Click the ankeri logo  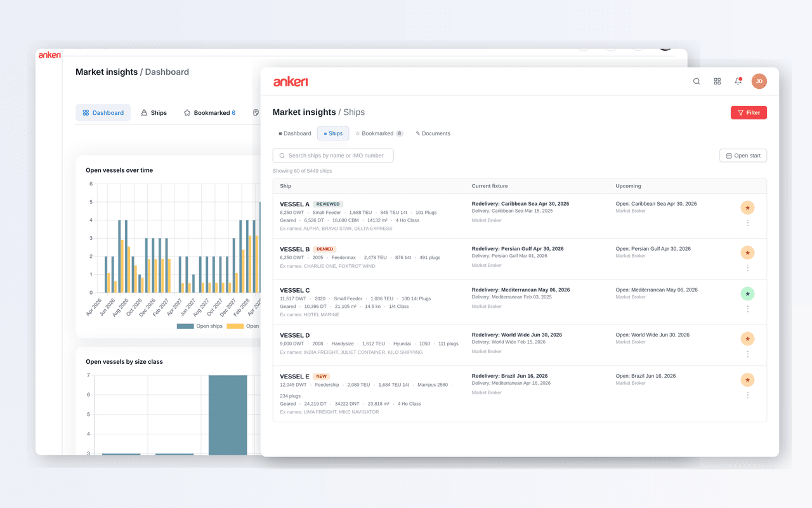[290, 81]
